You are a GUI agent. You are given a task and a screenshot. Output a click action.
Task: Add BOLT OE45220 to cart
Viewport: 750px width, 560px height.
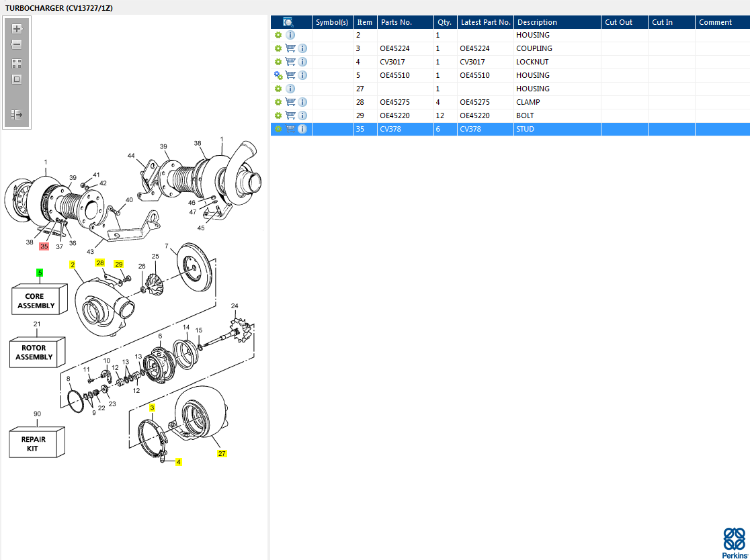pyautogui.click(x=290, y=115)
